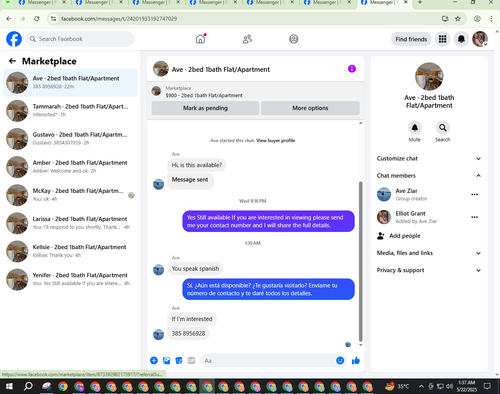Click the 35°C weather widget on taskbar
Screen dimensions: 500x394
[x=397, y=386]
